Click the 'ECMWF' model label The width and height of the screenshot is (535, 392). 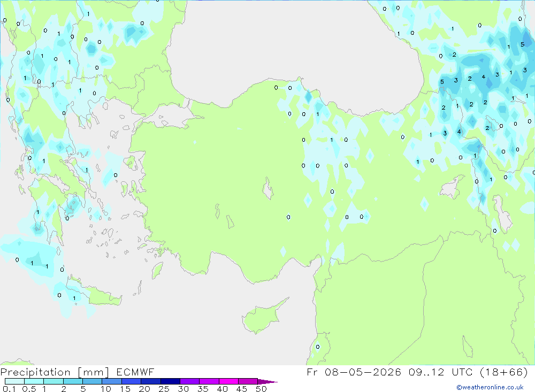[135, 372]
